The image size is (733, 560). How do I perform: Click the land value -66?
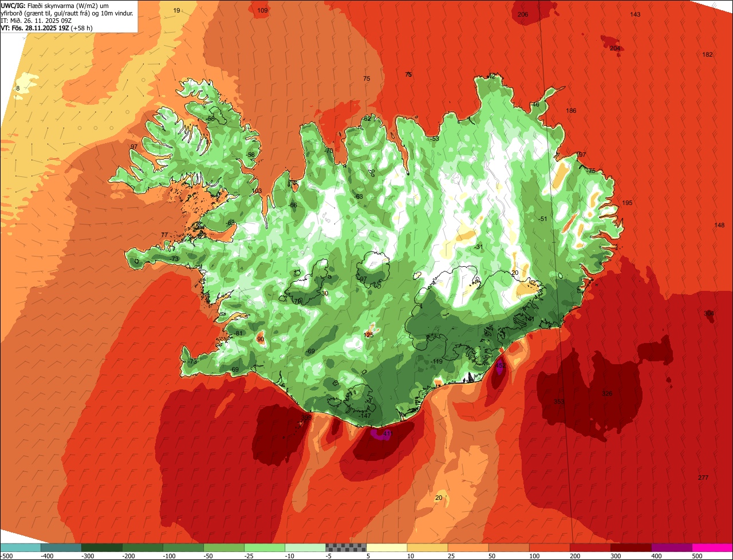coord(293,205)
